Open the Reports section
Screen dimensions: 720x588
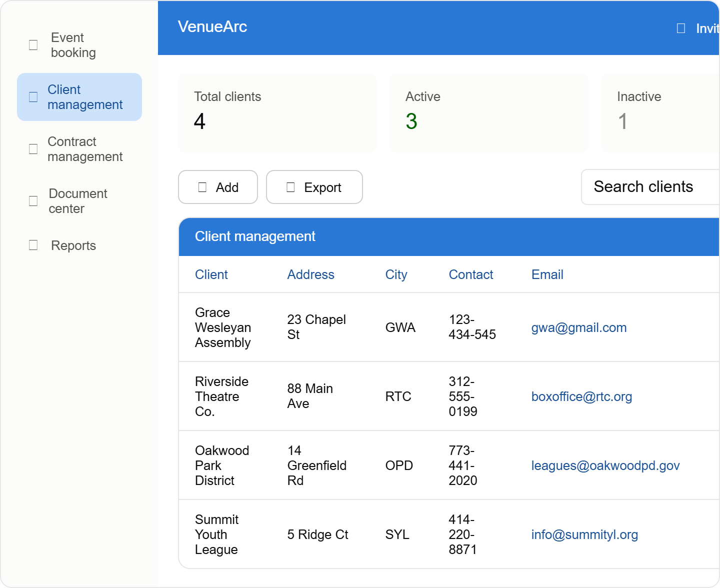[79, 245]
